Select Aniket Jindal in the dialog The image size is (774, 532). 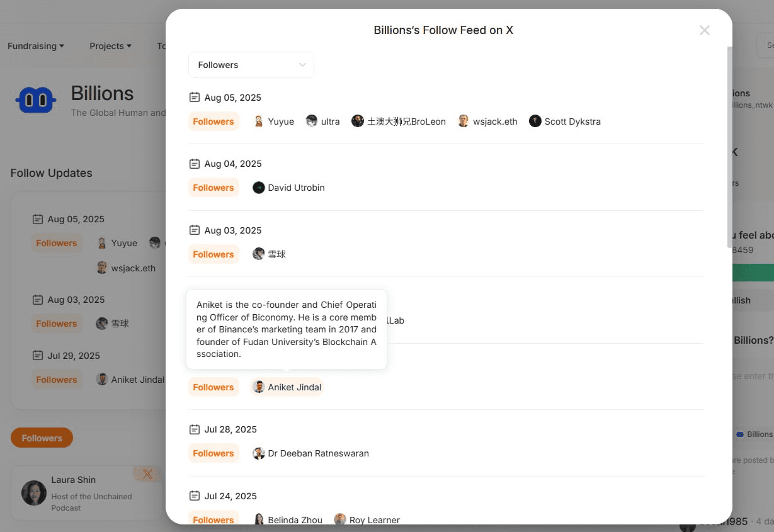[x=287, y=387]
